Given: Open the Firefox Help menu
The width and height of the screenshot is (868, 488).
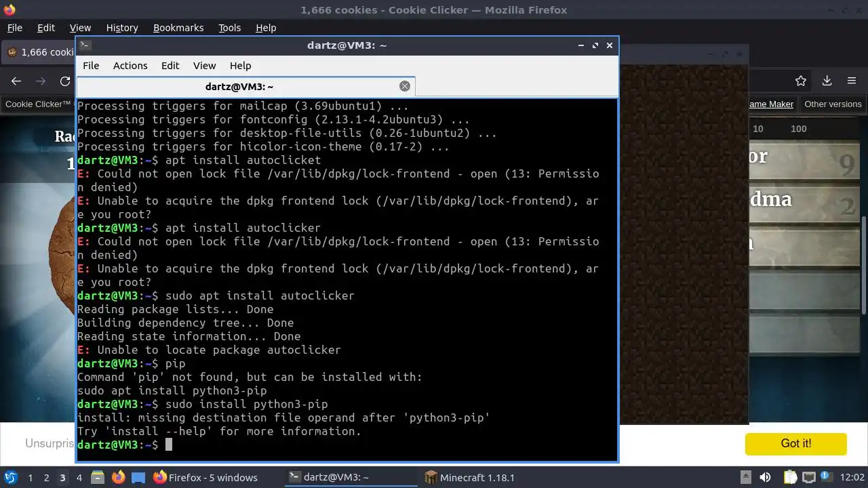Looking at the screenshot, I should tap(266, 28).
